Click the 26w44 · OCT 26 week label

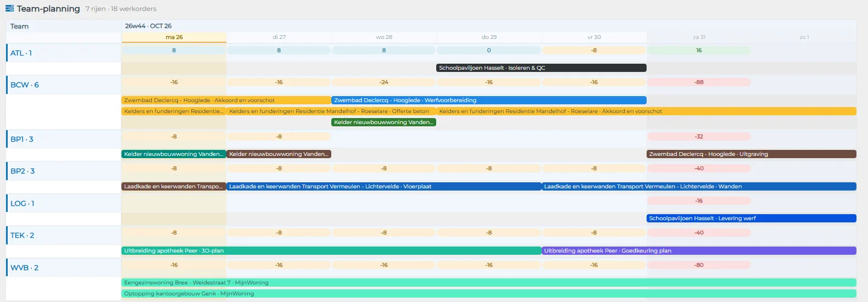click(148, 26)
